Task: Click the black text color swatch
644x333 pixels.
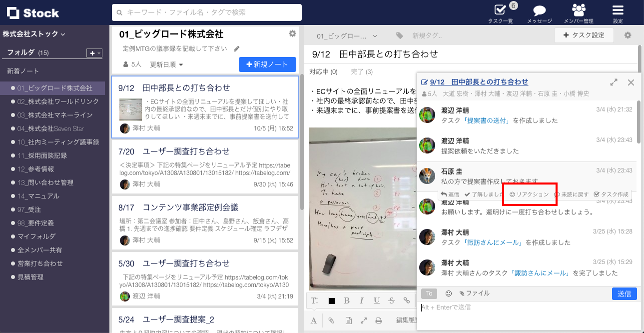Action: 331,300
